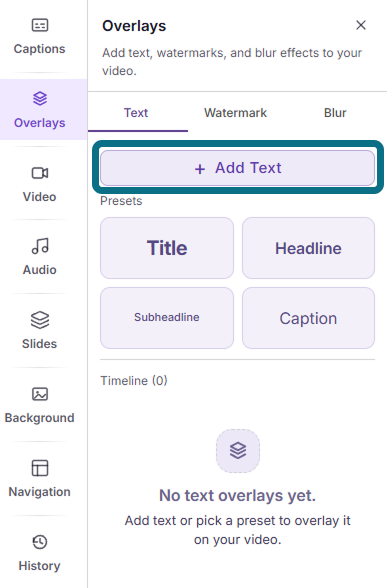Choose the Title text preset
This screenshot has width=387, height=588.
click(x=167, y=248)
